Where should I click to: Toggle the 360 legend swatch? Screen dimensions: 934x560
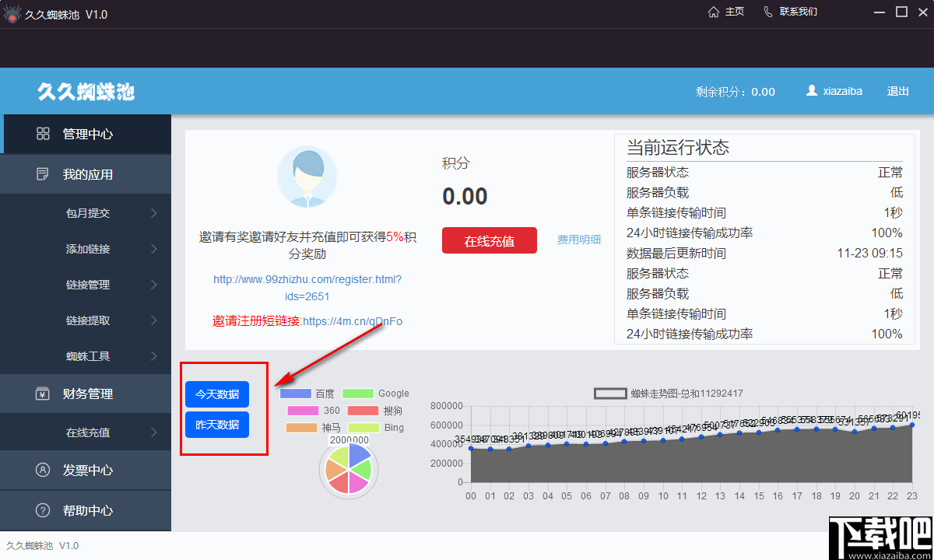point(303,411)
